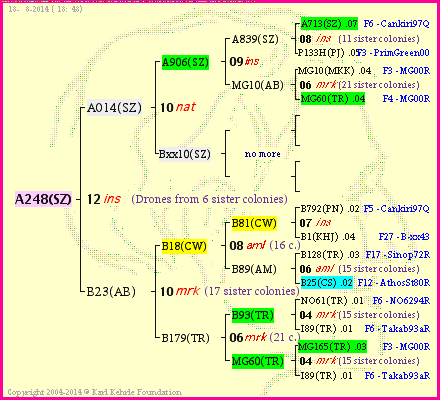This screenshot has width=440, height=400.
Task: Click the 08 aml (16 c.) label
Action: (x=265, y=246)
